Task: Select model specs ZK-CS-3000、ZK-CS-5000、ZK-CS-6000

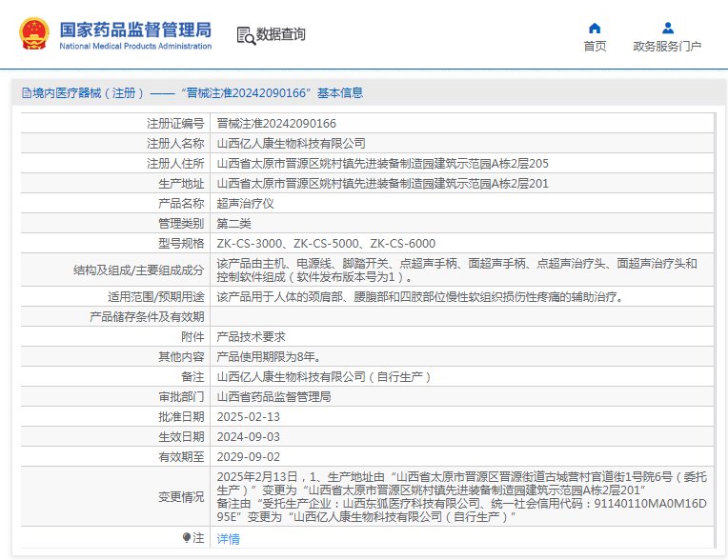Action: tap(326, 243)
